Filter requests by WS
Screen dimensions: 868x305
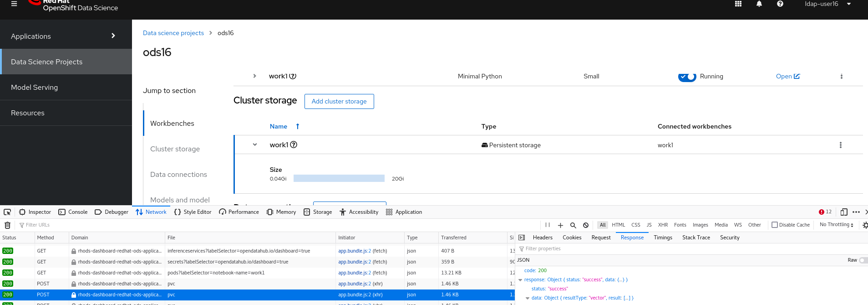(x=738, y=225)
